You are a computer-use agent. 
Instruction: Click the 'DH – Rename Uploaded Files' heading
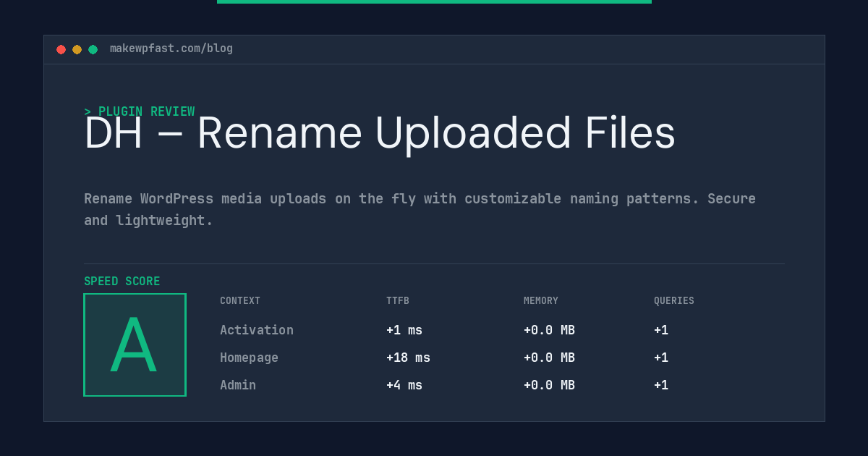click(380, 133)
